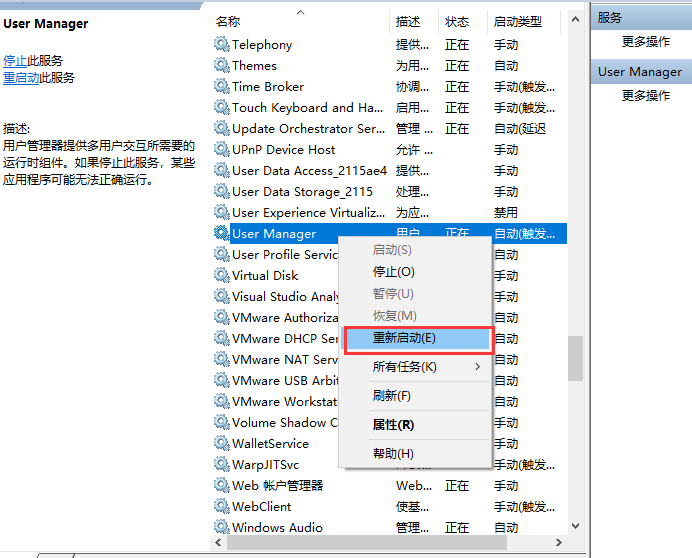Select the WalletService name
692x558 pixels.
coord(271,444)
